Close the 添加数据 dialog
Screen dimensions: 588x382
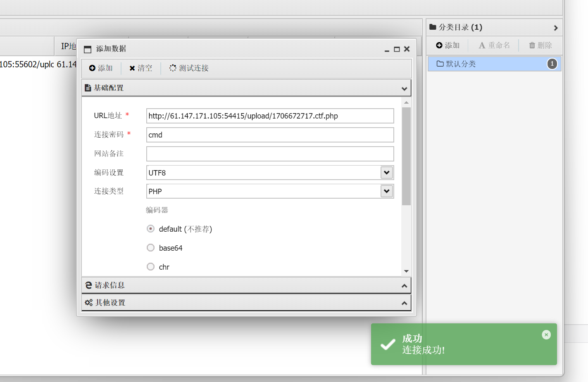tap(407, 49)
